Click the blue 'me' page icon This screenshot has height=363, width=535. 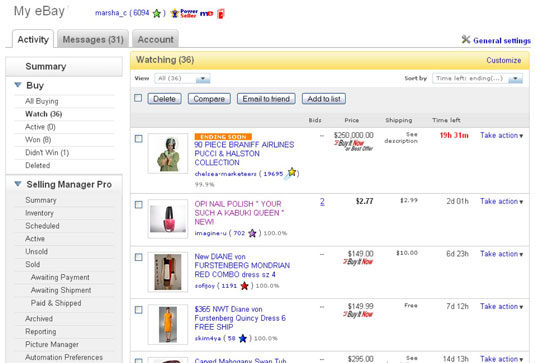pos(206,14)
